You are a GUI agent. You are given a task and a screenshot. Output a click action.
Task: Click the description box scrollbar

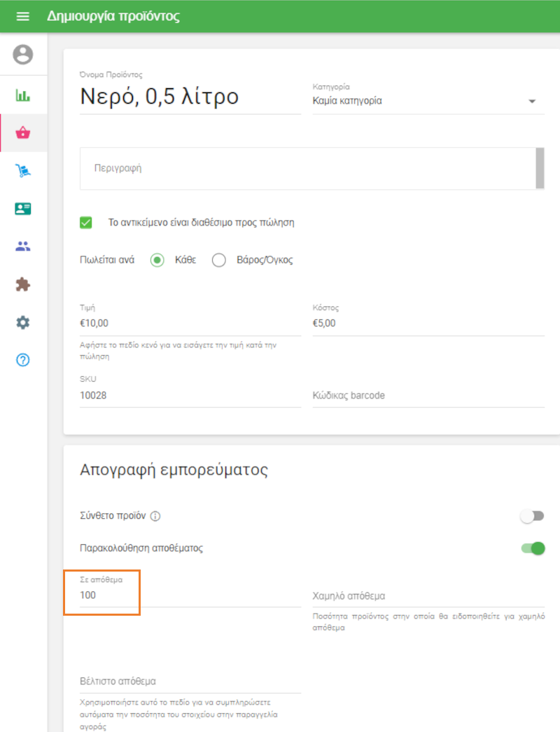tap(540, 168)
